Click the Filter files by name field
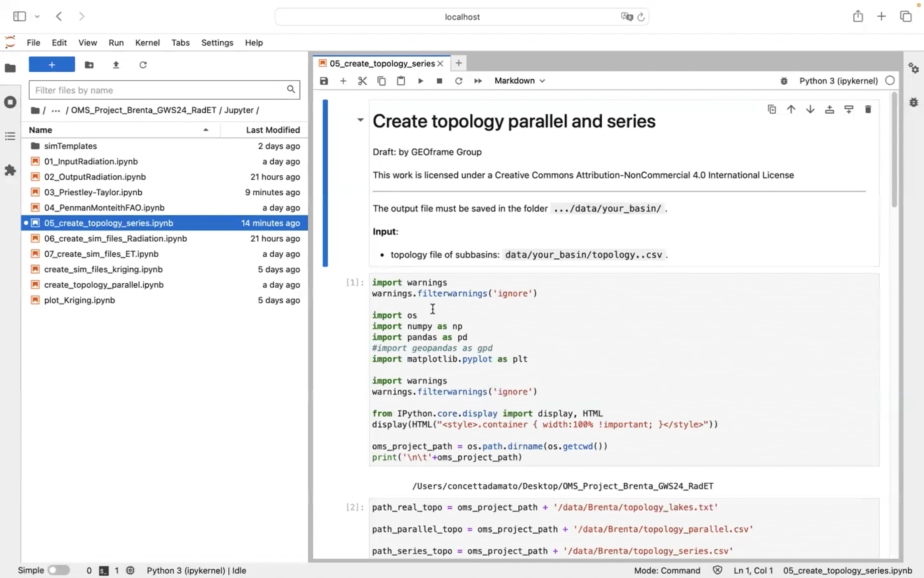 click(x=158, y=90)
